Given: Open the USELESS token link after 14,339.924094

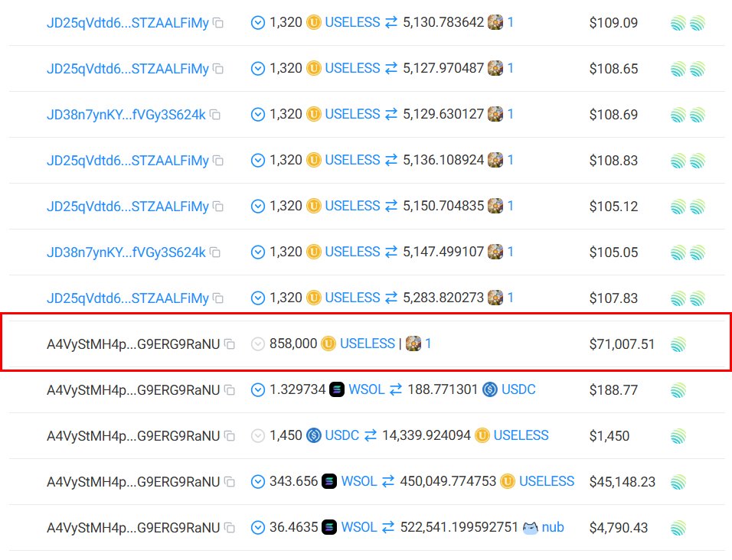Looking at the screenshot, I should [521, 435].
